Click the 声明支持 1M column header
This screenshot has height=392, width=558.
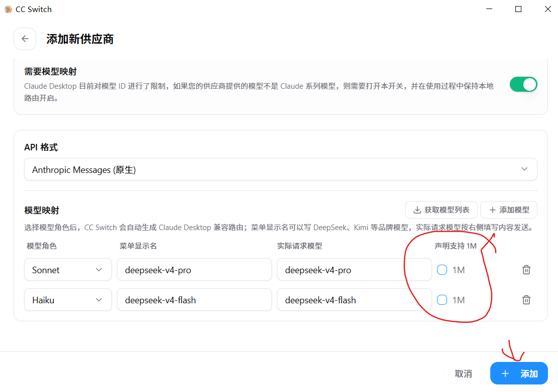coord(456,246)
